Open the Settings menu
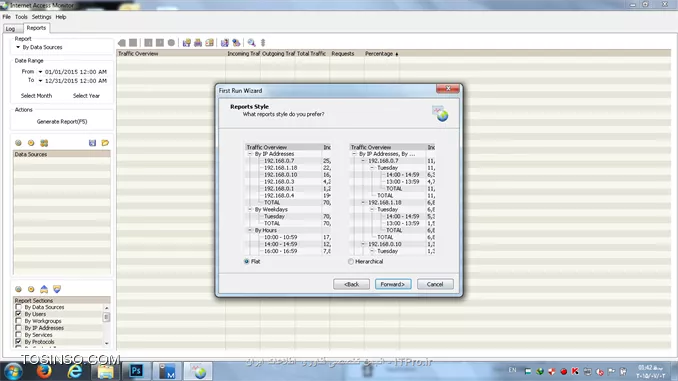Image resolution: width=678 pixels, height=381 pixels. (42, 17)
